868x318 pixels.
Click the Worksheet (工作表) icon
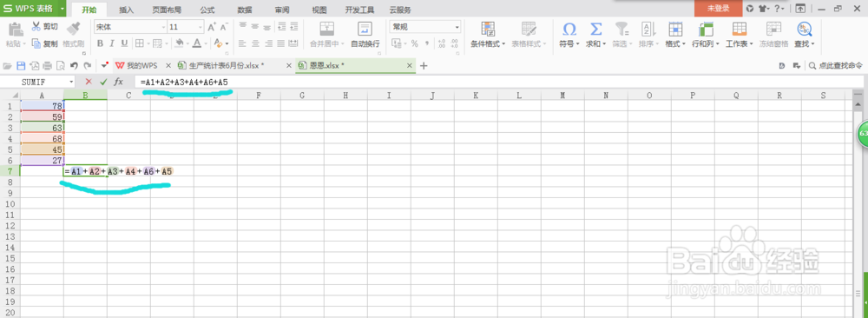pos(739,29)
